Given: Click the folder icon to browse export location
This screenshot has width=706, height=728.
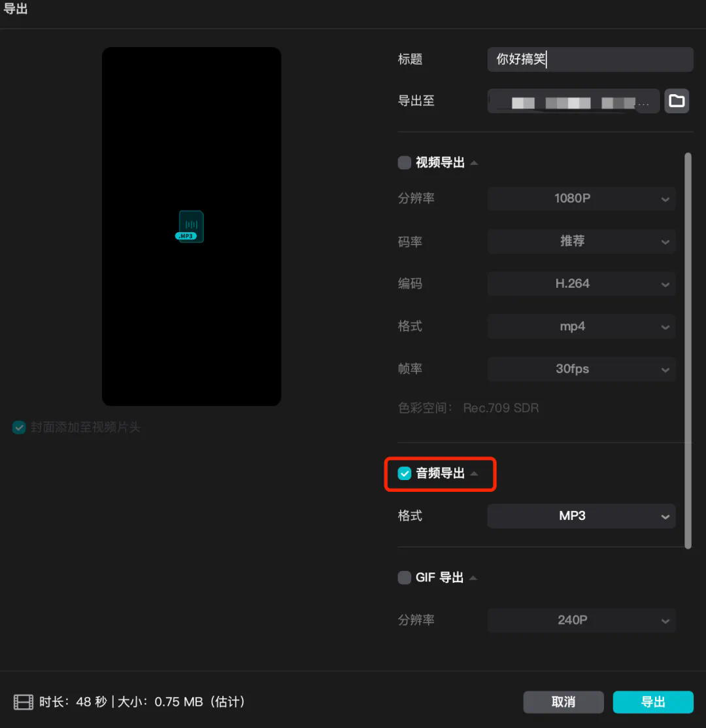Looking at the screenshot, I should (677, 101).
